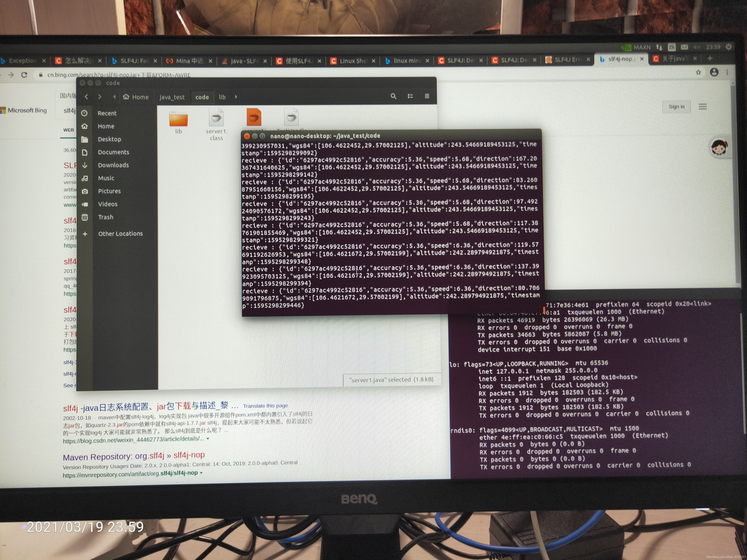Click the Sign in button on Bing
The height and width of the screenshot is (560, 747).
[676, 107]
